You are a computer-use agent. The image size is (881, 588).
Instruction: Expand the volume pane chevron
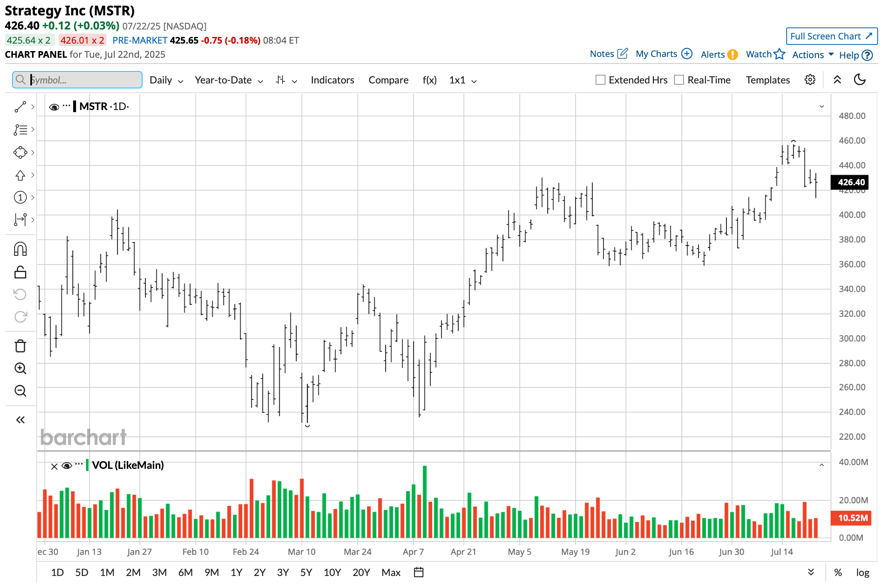pyautogui.click(x=822, y=465)
